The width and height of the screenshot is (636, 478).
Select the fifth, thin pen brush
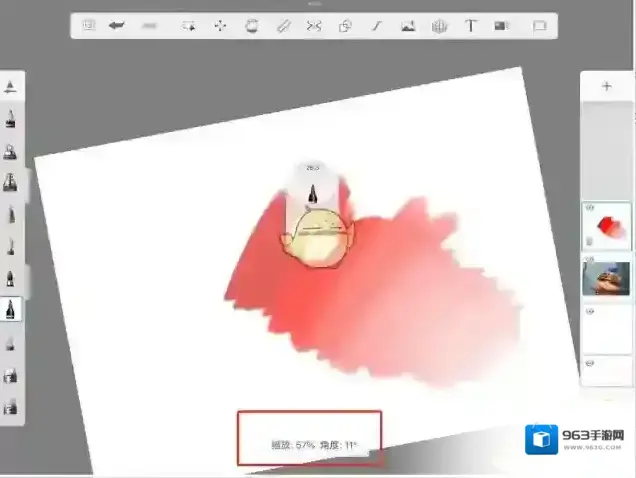pyautogui.click(x=11, y=246)
